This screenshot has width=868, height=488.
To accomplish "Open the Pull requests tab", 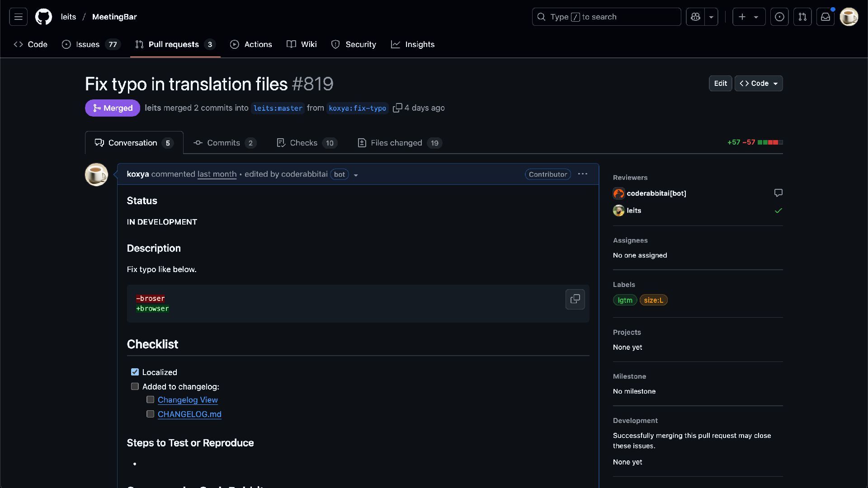I will point(175,44).
